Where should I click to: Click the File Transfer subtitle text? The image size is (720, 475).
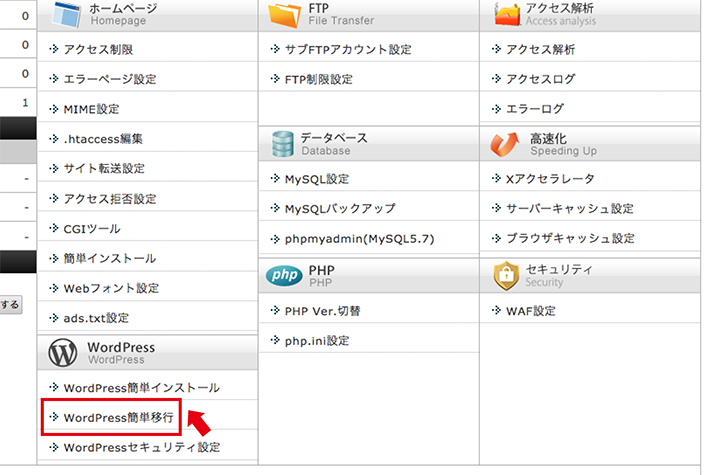(341, 21)
